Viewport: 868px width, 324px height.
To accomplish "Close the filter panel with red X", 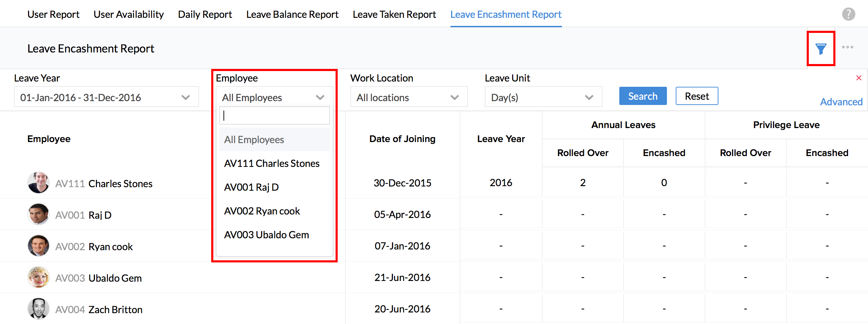I will tap(859, 78).
